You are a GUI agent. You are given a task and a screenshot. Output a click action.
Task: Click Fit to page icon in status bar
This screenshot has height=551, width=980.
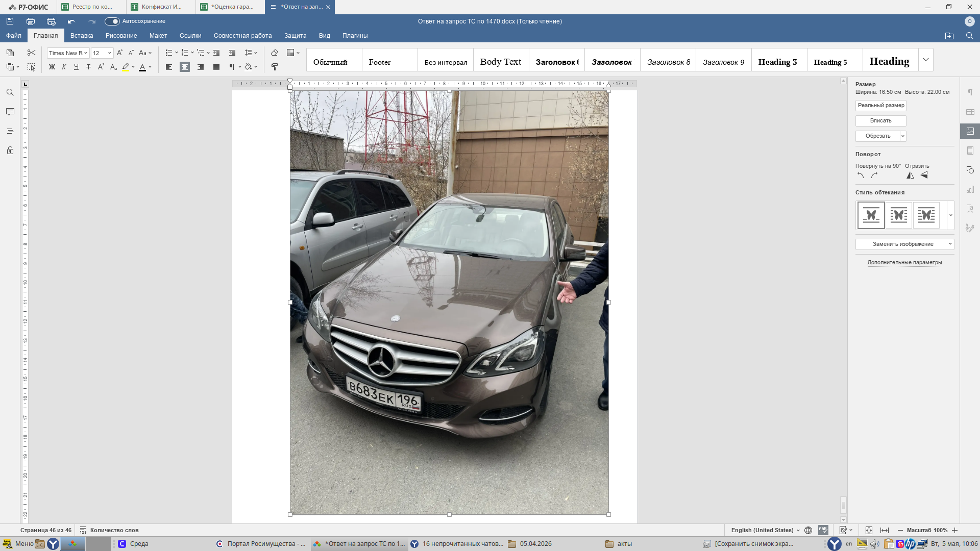pos(869,531)
